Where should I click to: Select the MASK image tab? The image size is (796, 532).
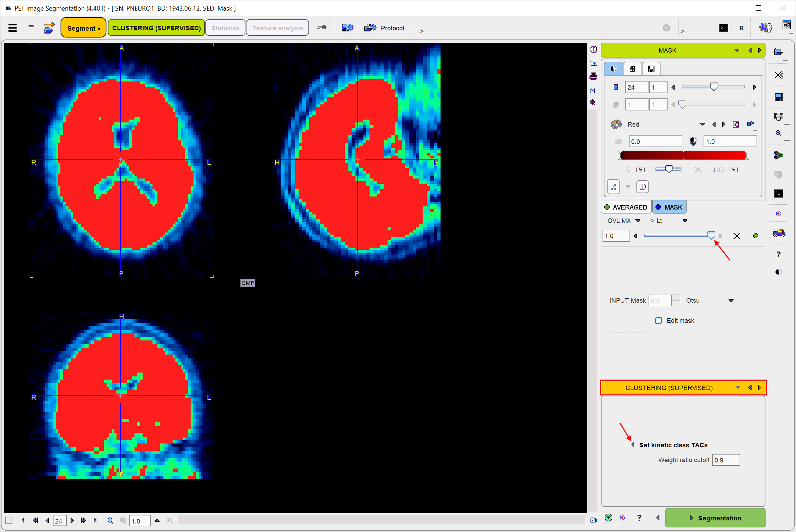669,207
